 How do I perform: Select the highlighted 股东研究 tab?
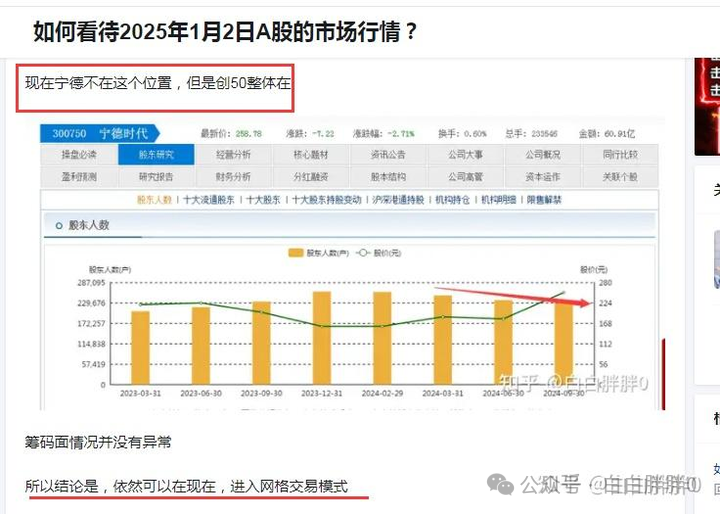(x=156, y=155)
